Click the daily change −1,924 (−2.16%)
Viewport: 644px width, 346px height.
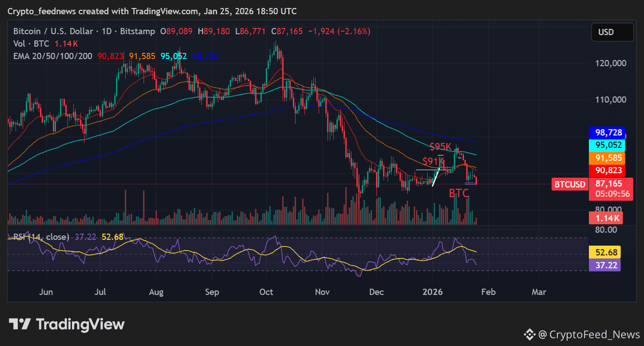click(339, 32)
